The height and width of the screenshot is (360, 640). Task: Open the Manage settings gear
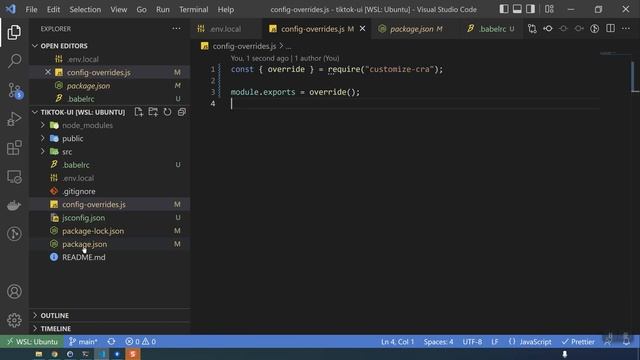(14, 320)
